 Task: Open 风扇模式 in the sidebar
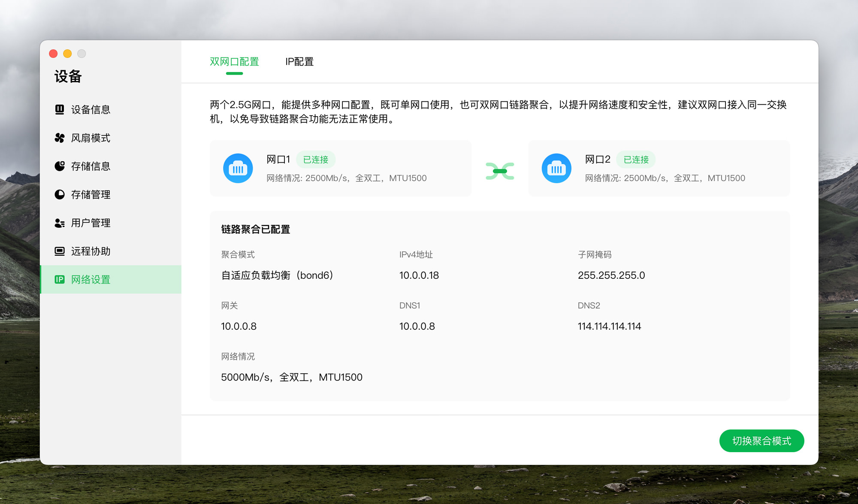pos(91,138)
